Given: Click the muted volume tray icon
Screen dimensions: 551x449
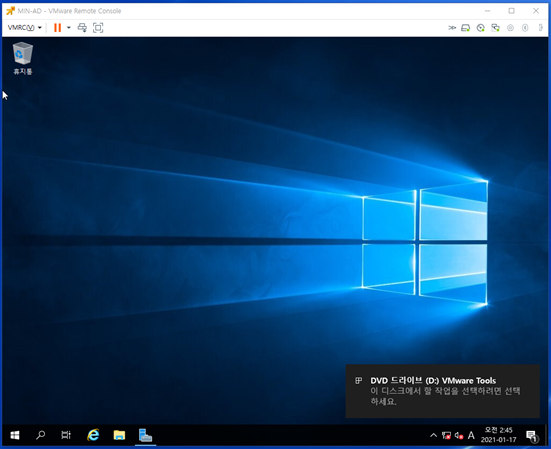Looking at the screenshot, I should [459, 436].
